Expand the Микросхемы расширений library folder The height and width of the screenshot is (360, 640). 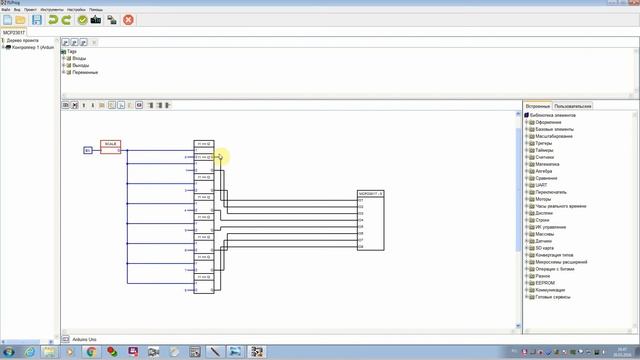(x=527, y=262)
